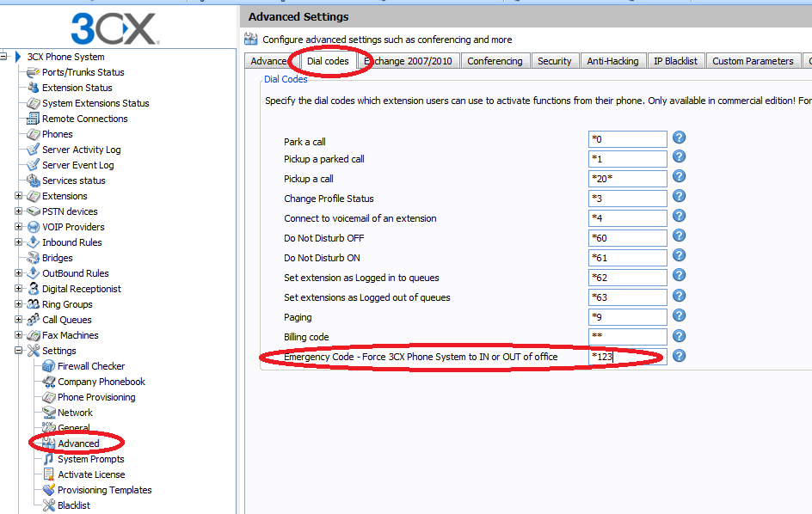The width and height of the screenshot is (812, 514).
Task: Click the Firewall Checker icon
Action: [x=49, y=366]
